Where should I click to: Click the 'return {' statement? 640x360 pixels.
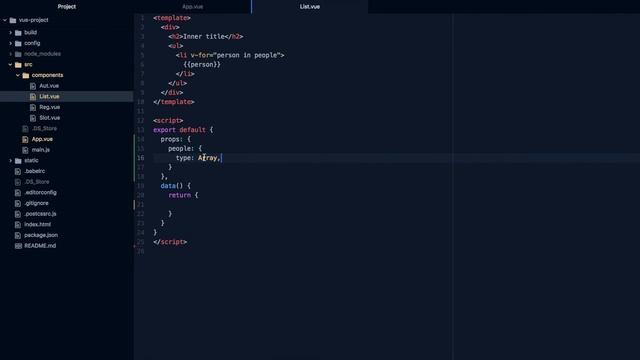pos(183,195)
